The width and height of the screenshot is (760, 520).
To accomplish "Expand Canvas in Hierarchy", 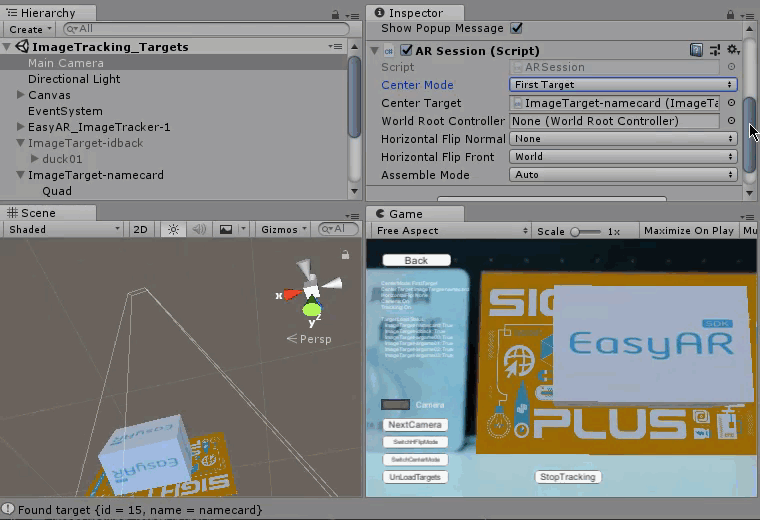I will pos(20,95).
